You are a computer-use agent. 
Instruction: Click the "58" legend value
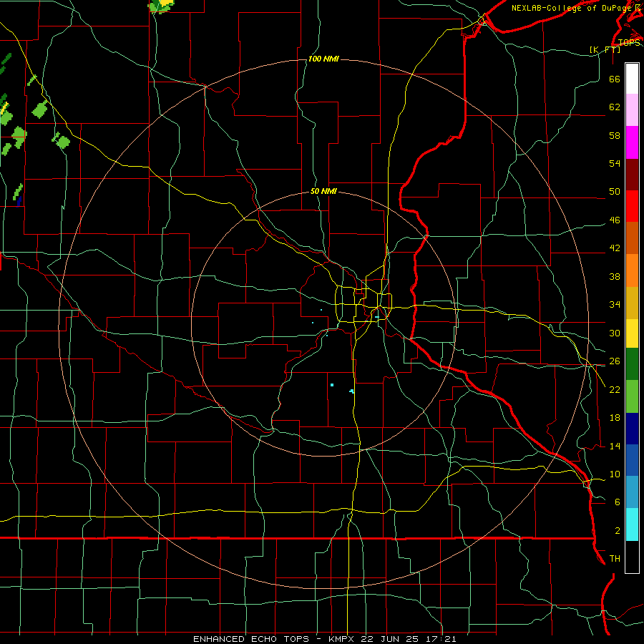click(615, 135)
